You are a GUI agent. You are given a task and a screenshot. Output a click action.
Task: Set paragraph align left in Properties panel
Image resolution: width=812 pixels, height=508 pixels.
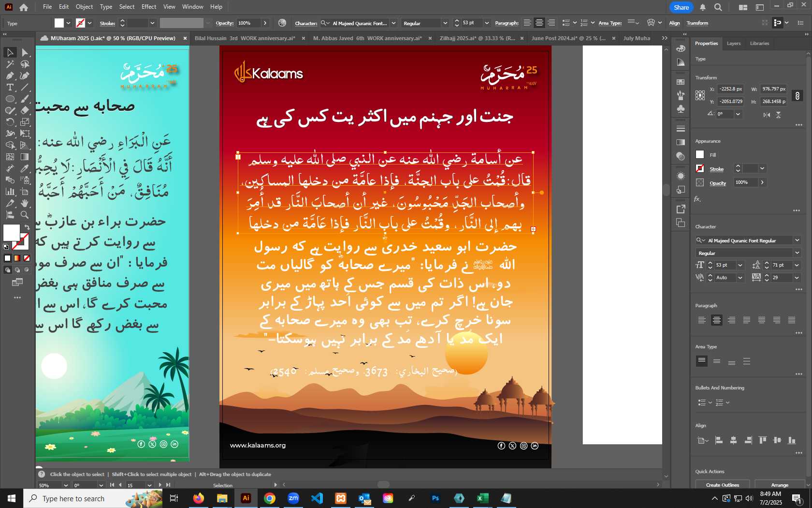[x=702, y=320]
